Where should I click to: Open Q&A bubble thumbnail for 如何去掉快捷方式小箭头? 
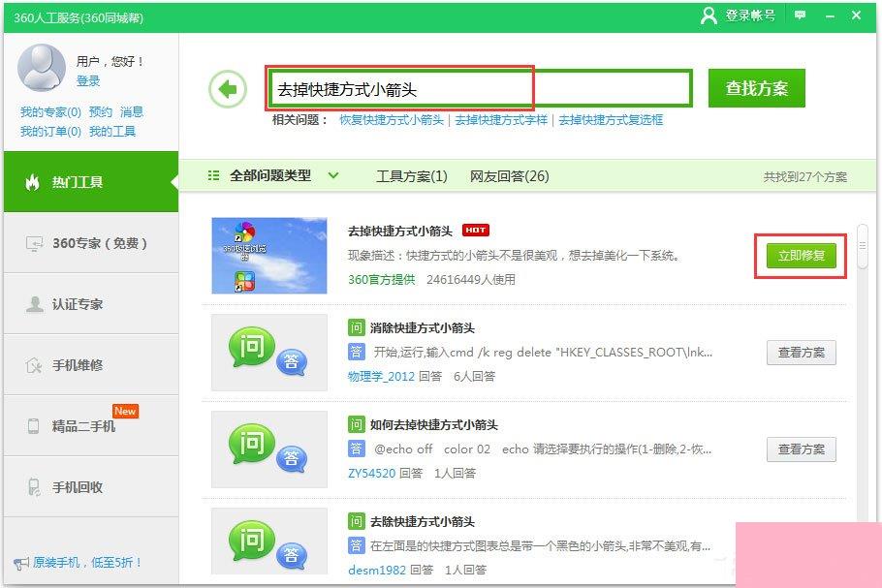pyautogui.click(x=269, y=449)
